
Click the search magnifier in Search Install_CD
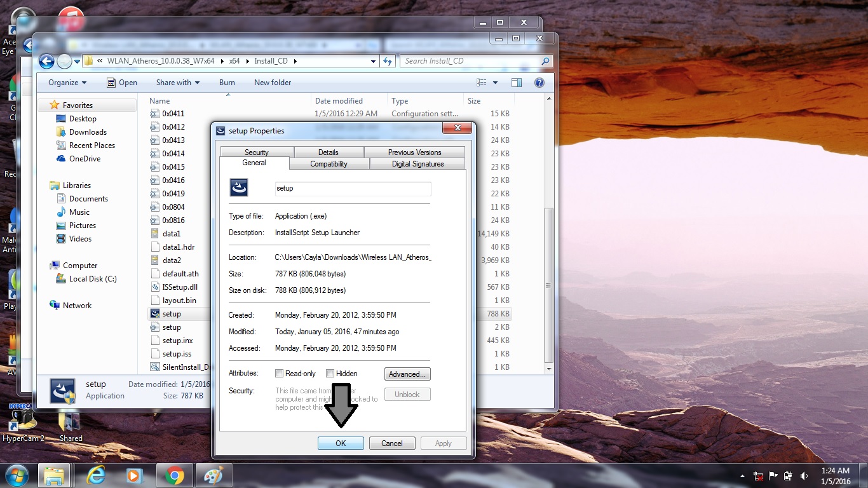(545, 61)
